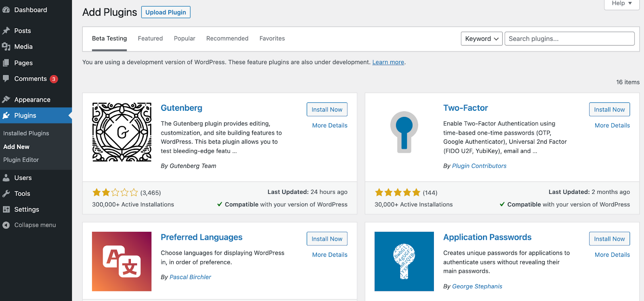Click Install Now for Gutenberg
The width and height of the screenshot is (644, 301).
point(327,110)
